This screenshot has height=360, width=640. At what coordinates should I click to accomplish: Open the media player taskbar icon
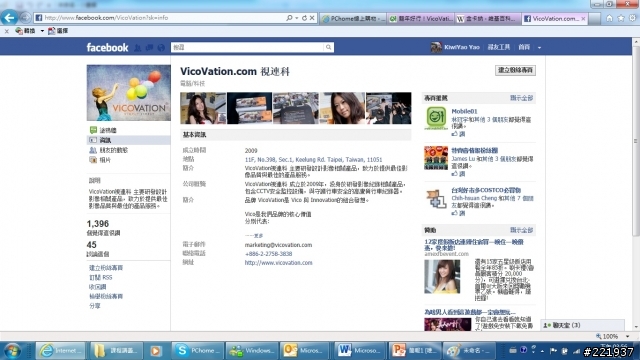pyautogui.click(x=156, y=351)
